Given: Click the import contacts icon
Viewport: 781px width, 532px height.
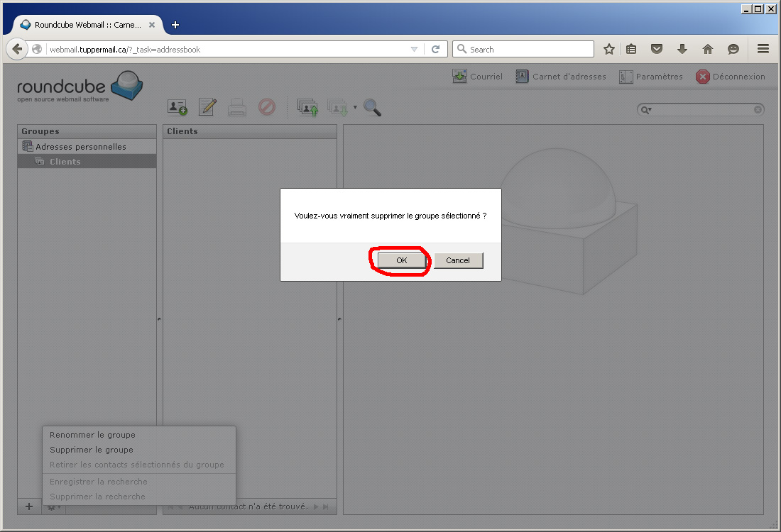Looking at the screenshot, I should [307, 108].
